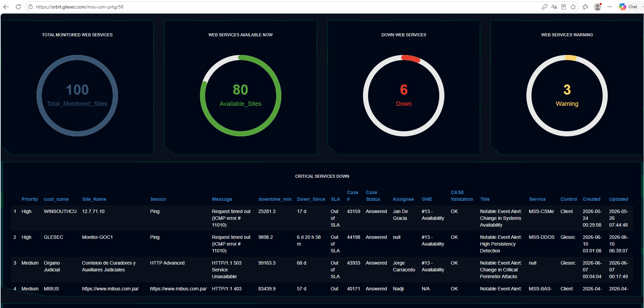Open browser settings ellipsis menu
The image size is (644, 308).
click(610, 7)
